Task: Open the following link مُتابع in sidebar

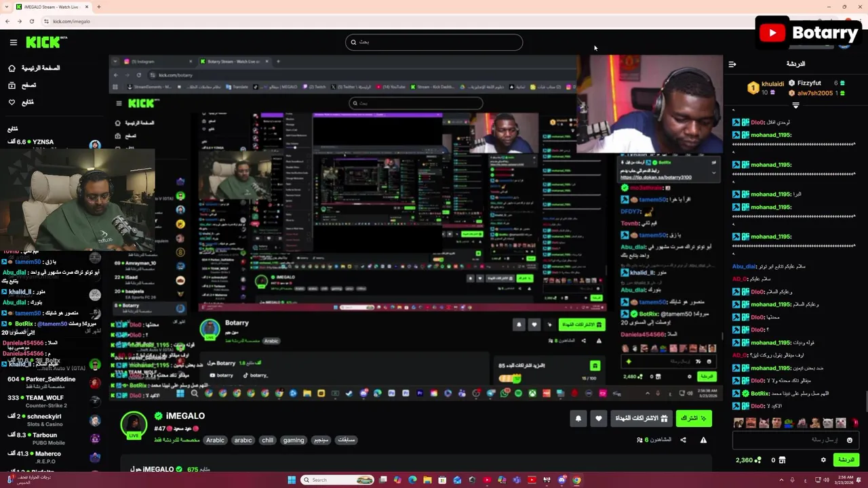Action: click(20, 102)
